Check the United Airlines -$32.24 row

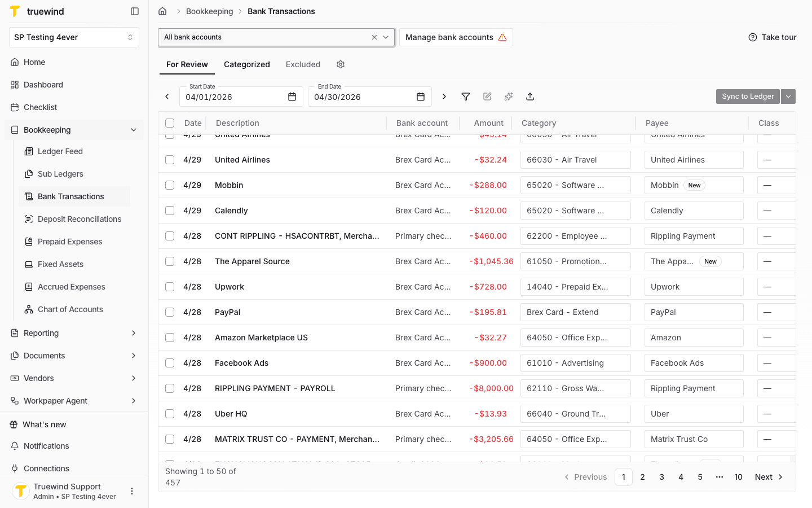tap(170, 160)
